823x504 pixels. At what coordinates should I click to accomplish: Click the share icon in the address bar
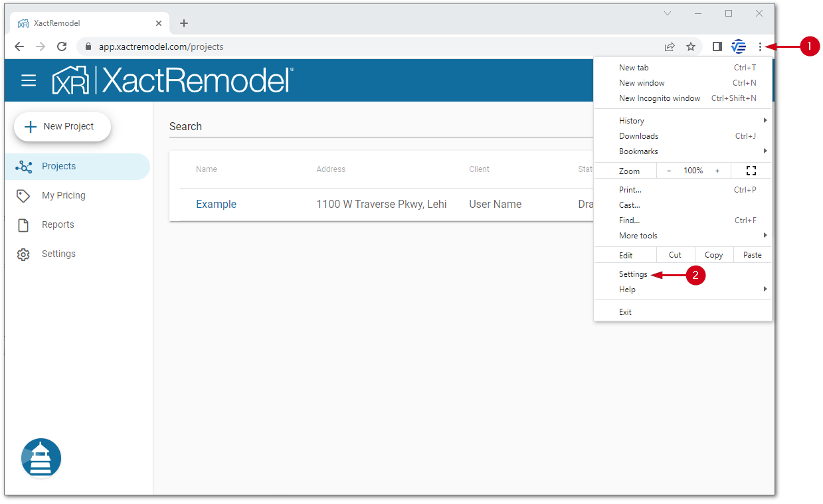669,46
